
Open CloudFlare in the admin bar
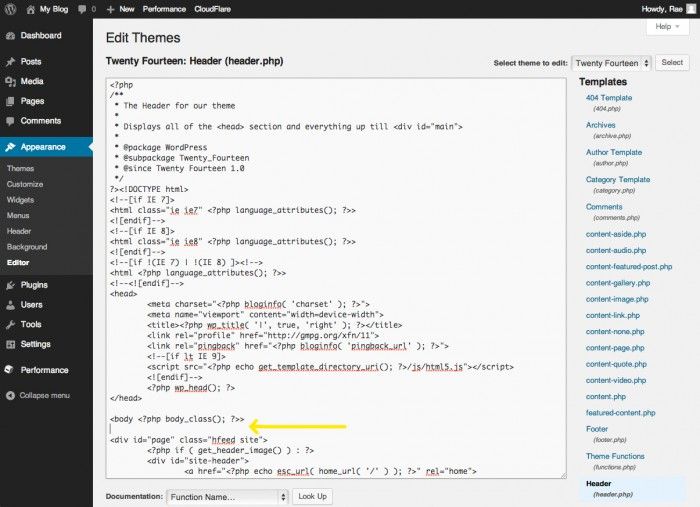pos(212,9)
